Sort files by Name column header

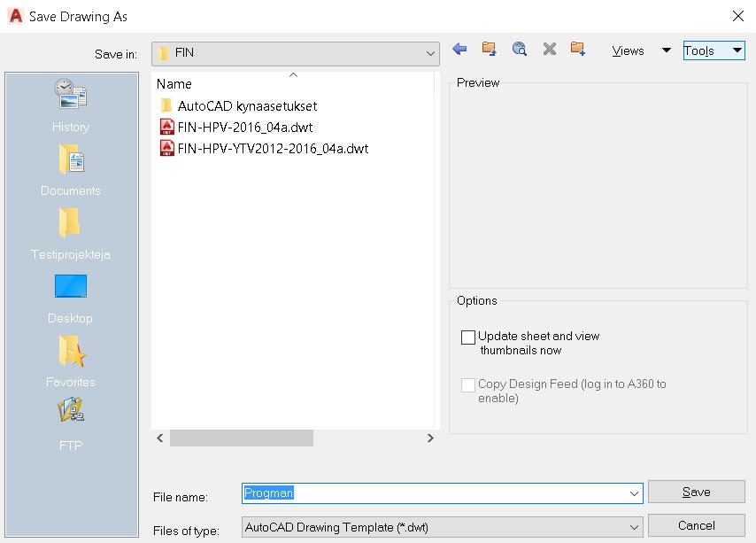point(174,84)
